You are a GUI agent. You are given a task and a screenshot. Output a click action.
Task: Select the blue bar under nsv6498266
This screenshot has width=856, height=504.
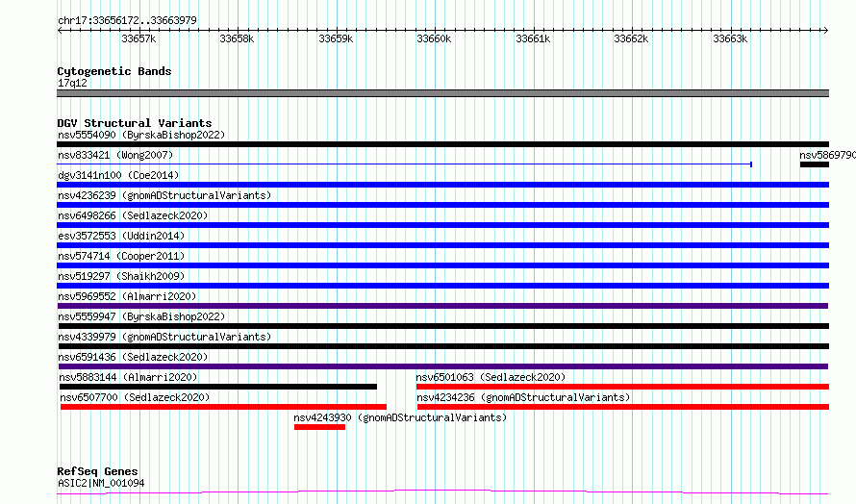tap(442, 225)
